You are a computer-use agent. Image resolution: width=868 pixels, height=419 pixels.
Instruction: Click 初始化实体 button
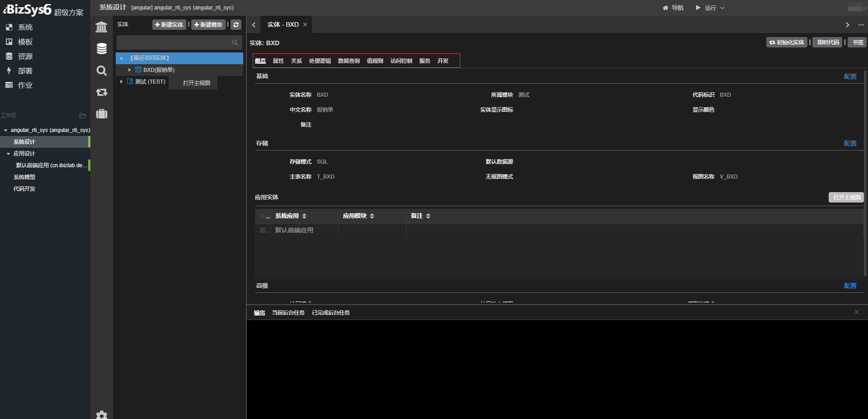(787, 42)
